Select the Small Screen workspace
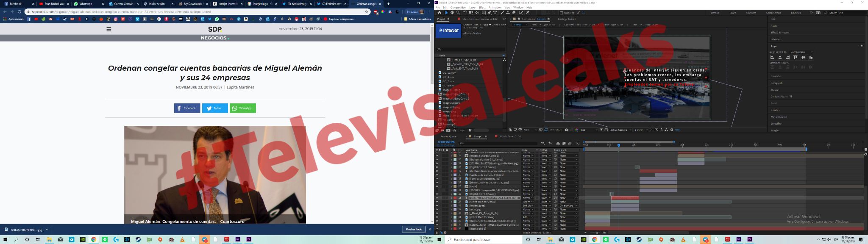The height and width of the screenshot is (244, 868). pos(773,13)
